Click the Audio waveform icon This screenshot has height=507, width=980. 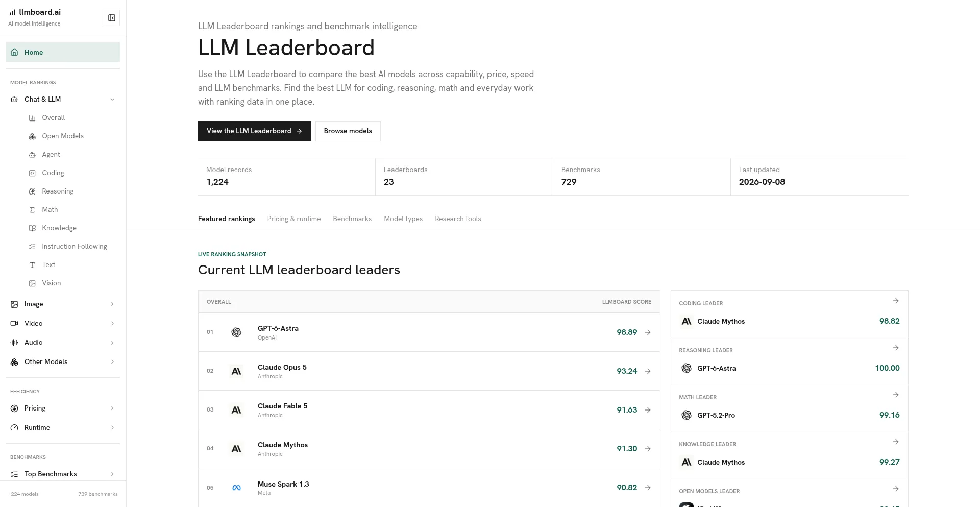(x=14, y=343)
